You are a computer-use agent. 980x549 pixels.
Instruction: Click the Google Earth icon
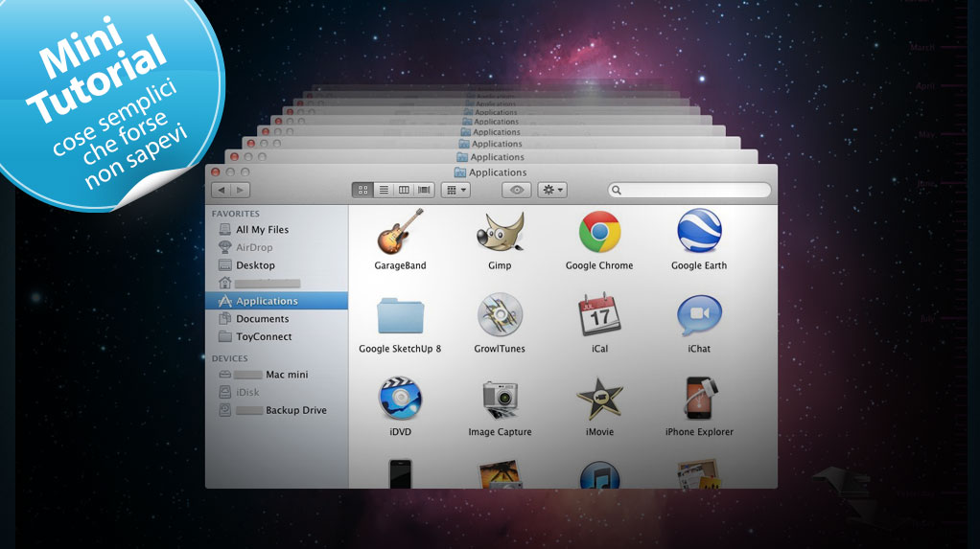(699, 232)
